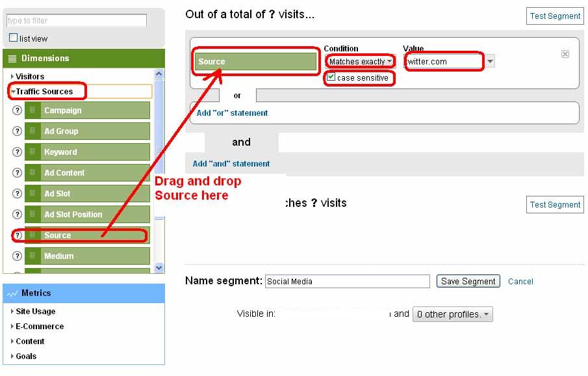Click the drag handle on Ad Slot Position block
The image size is (588, 376).
coord(32,214)
